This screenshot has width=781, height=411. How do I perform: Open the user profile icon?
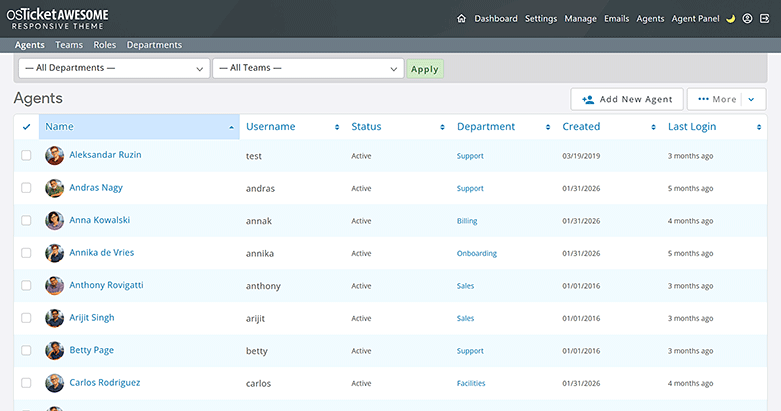pyautogui.click(x=747, y=18)
